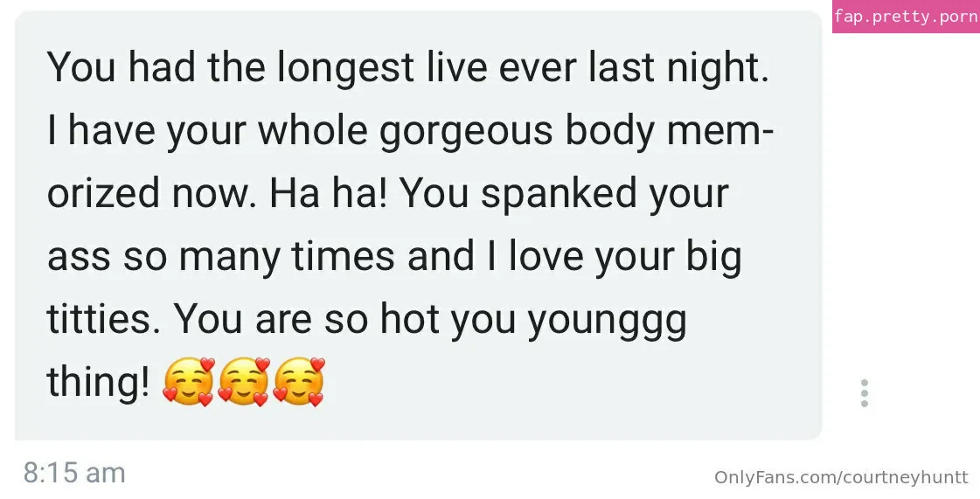
Task: Click the phrase "last night."
Action: pyautogui.click(x=678, y=69)
